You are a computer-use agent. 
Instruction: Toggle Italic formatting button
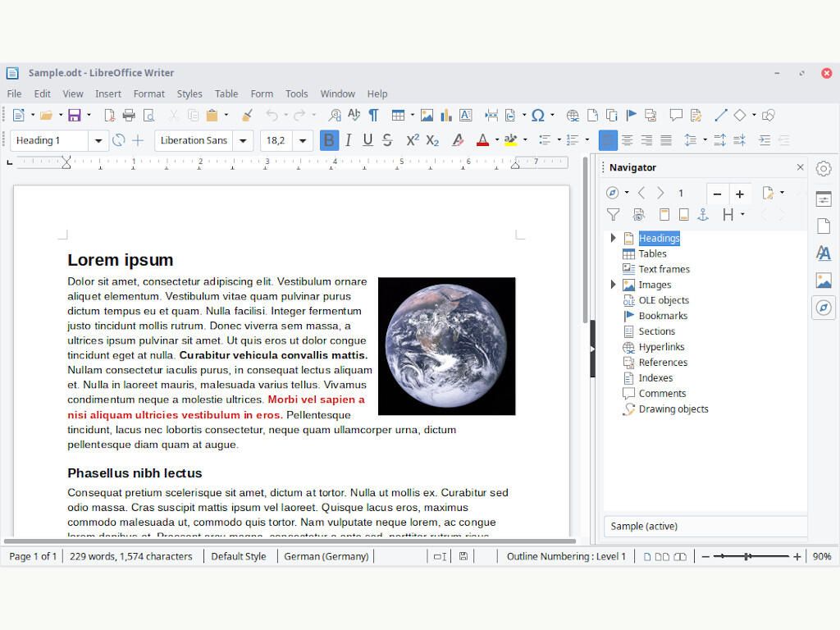pos(349,140)
